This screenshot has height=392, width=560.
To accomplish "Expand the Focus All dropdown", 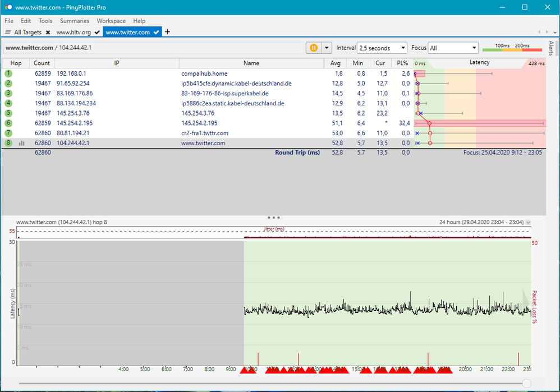I will (x=453, y=48).
